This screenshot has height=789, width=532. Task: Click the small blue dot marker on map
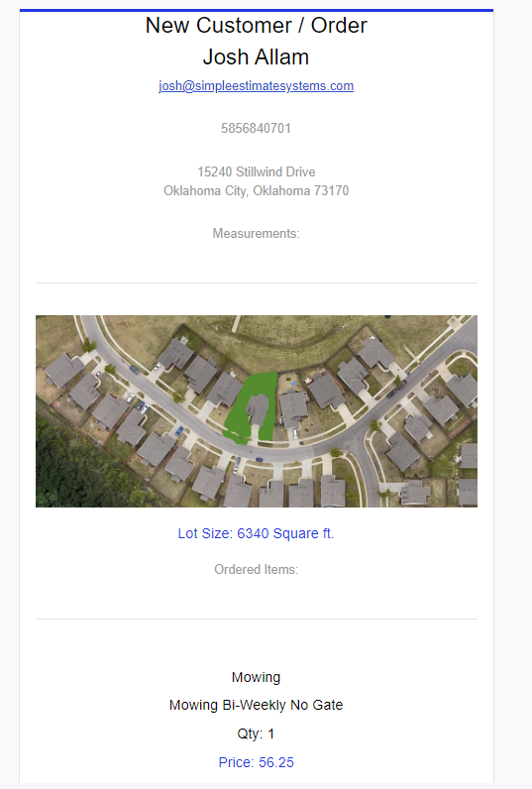(x=293, y=384)
